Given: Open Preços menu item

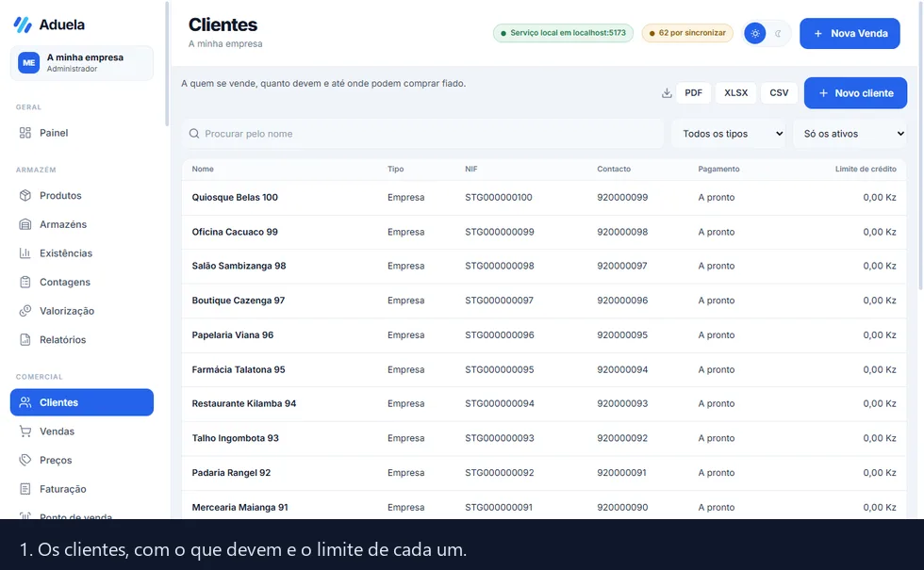Looking at the screenshot, I should pyautogui.click(x=82, y=460).
